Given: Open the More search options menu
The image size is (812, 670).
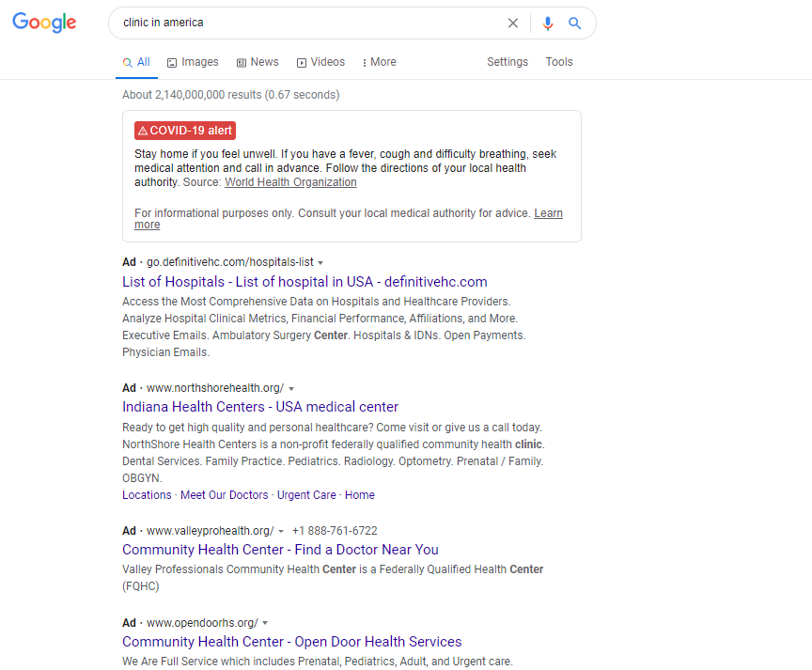Looking at the screenshot, I should (379, 62).
